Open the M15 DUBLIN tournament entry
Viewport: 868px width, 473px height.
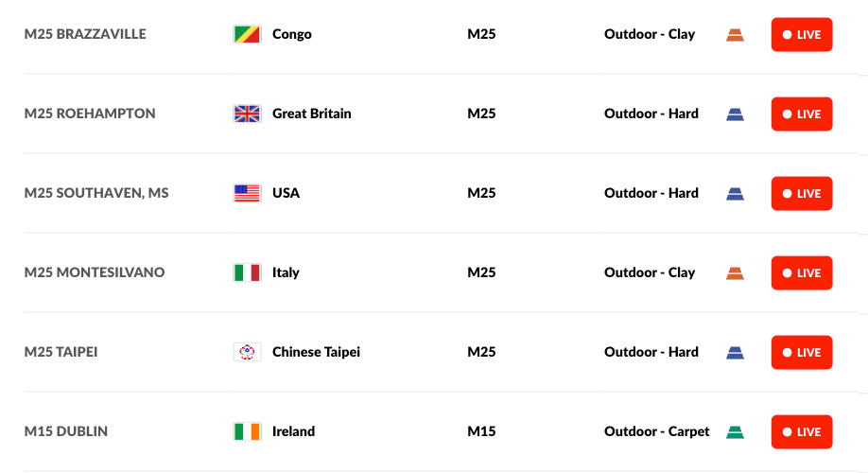point(66,431)
